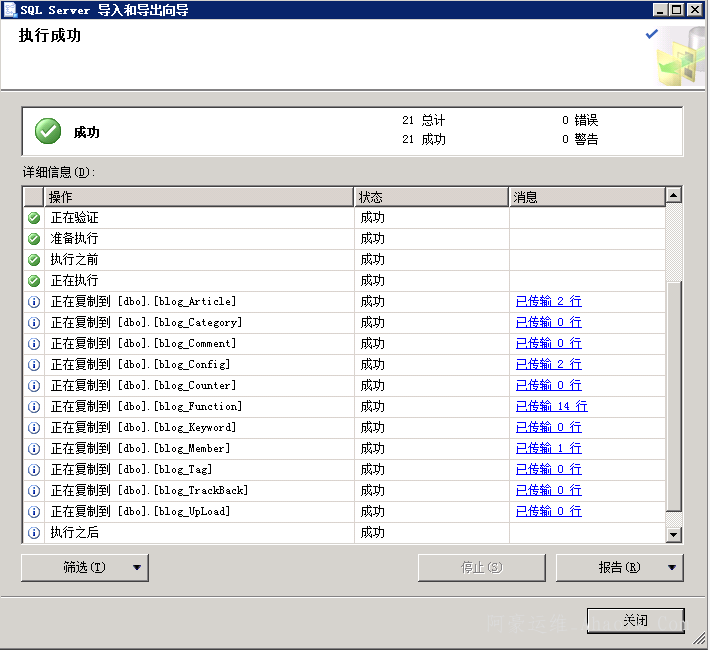Click the green check icon beside 准备执行

pos(34,239)
